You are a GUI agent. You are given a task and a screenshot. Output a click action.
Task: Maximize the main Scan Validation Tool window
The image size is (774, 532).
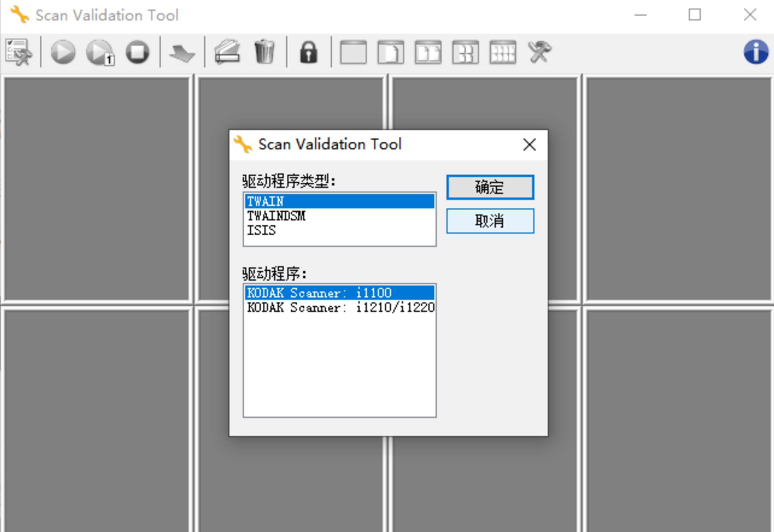click(x=694, y=15)
